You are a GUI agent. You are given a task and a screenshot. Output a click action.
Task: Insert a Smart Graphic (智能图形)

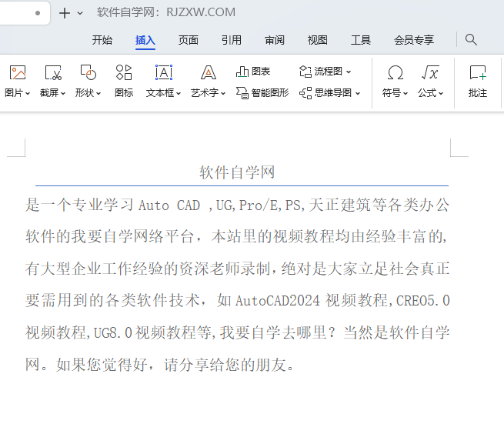[x=262, y=93]
